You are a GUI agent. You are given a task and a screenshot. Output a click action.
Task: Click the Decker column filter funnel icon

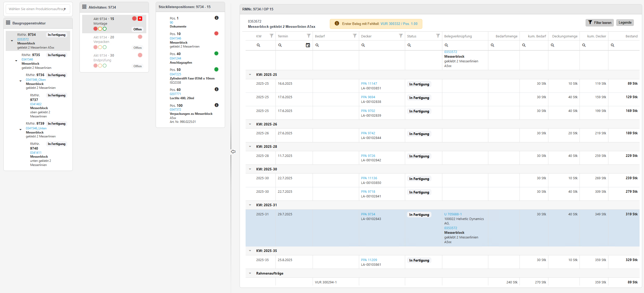coord(401,36)
